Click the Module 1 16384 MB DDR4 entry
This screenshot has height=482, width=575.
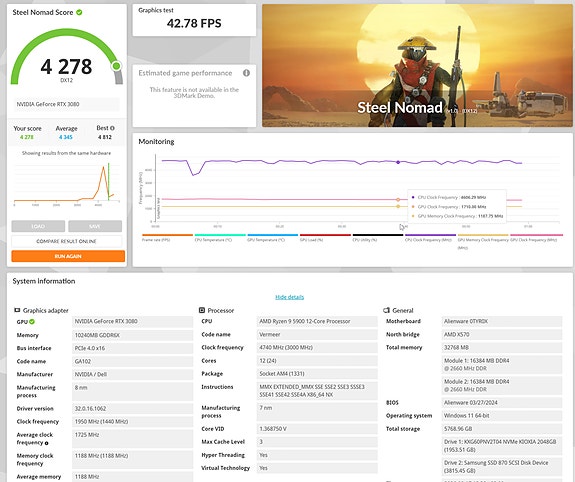[502, 365]
